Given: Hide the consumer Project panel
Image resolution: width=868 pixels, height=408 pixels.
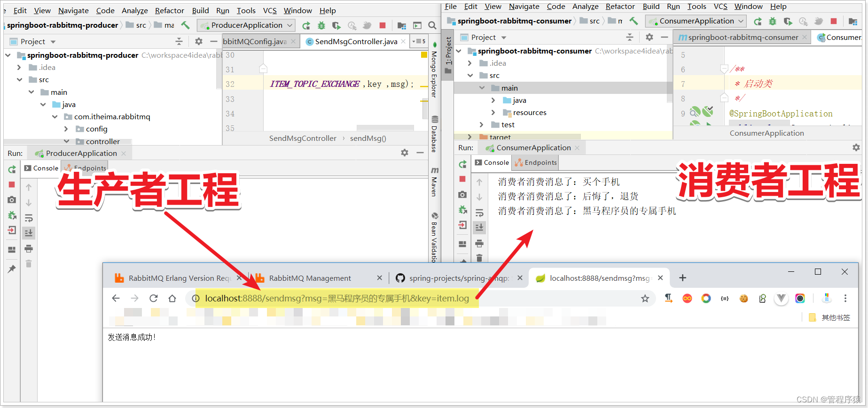Looking at the screenshot, I should tap(664, 37).
